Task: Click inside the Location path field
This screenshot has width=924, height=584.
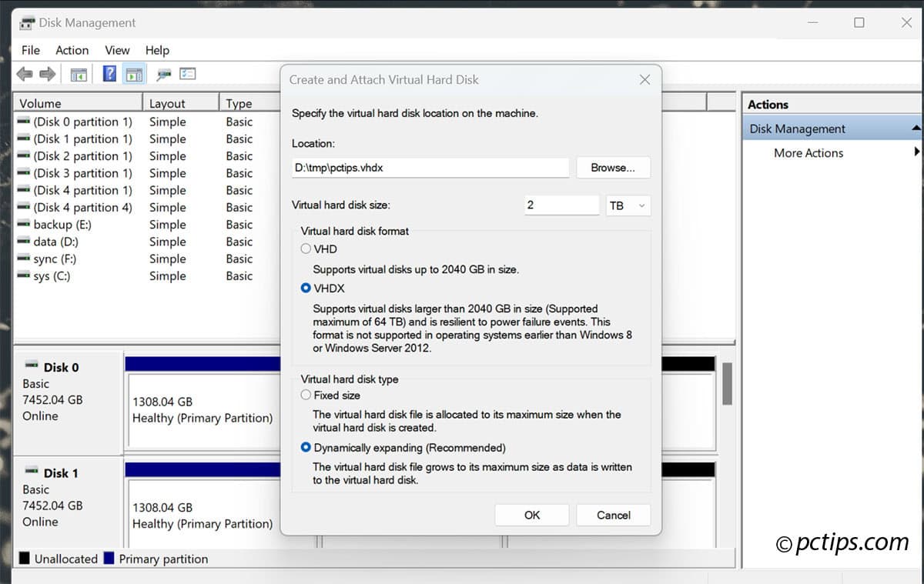Action: (430, 167)
